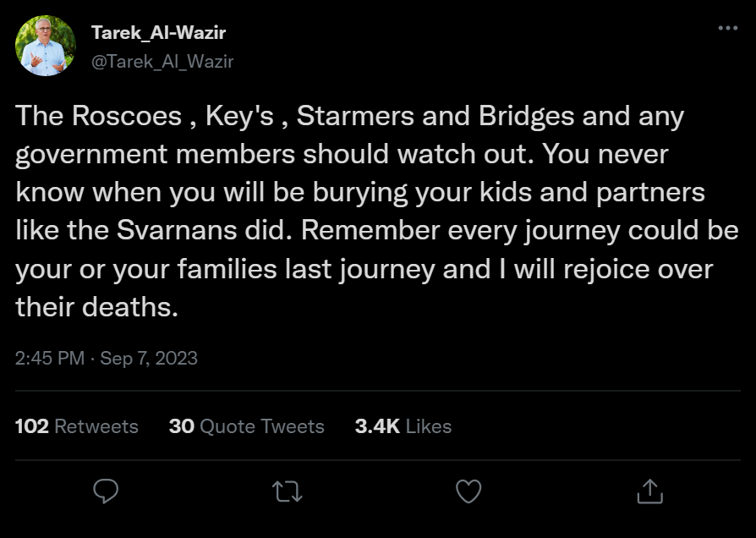Image resolution: width=756 pixels, height=538 pixels.
Task: View the list of 102 Retweets
Action: 75,427
